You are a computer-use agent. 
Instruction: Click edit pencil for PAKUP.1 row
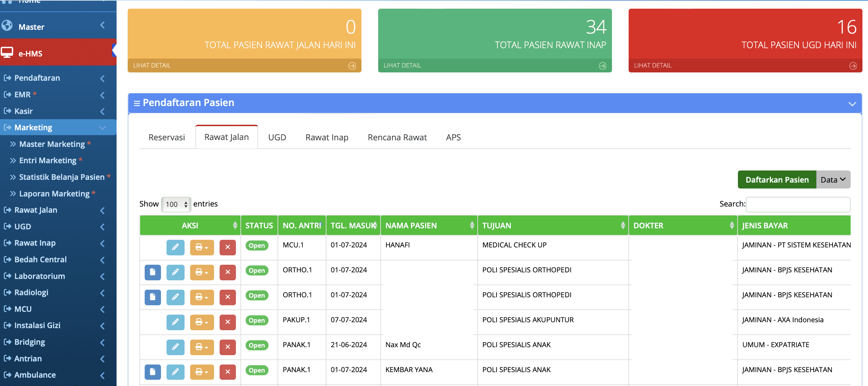(175, 322)
